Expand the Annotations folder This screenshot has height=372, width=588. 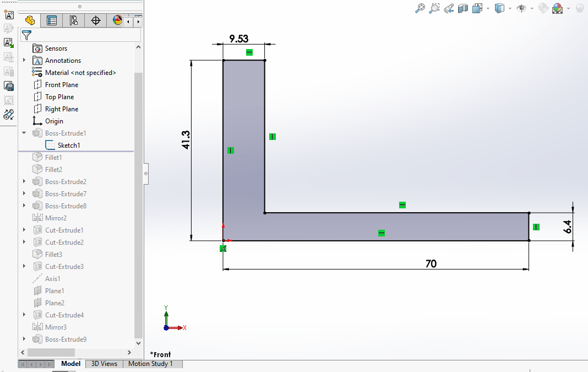pos(24,60)
